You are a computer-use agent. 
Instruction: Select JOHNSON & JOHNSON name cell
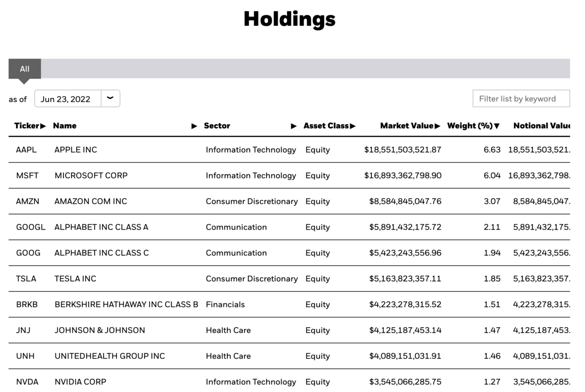pos(100,331)
